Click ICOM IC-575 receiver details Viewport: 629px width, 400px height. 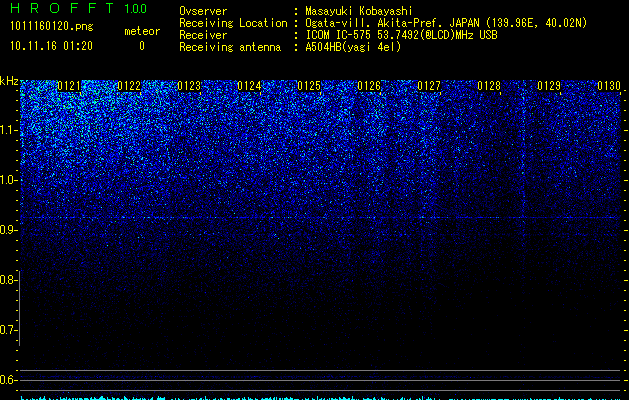[402, 35]
